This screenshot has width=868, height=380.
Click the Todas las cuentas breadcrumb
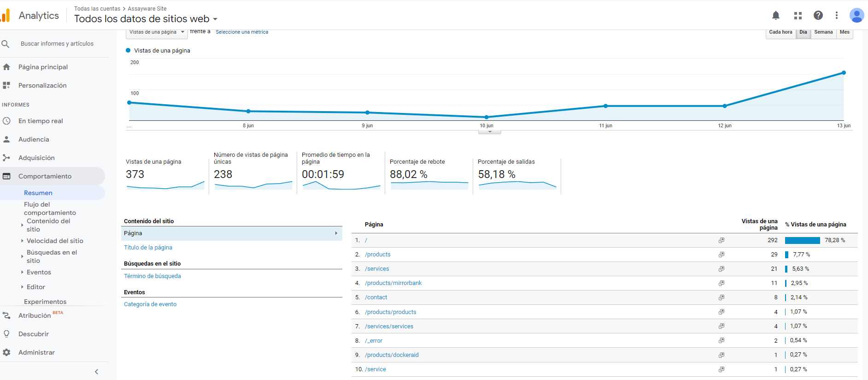tap(97, 9)
